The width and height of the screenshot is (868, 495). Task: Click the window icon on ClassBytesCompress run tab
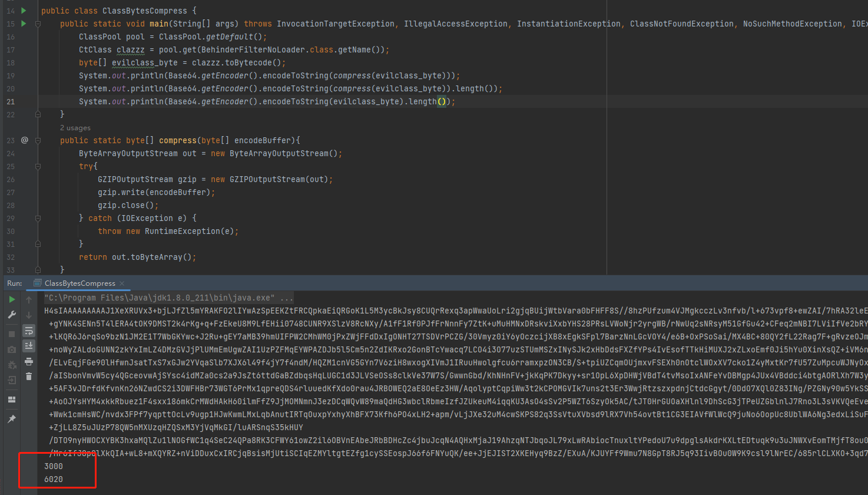click(38, 283)
